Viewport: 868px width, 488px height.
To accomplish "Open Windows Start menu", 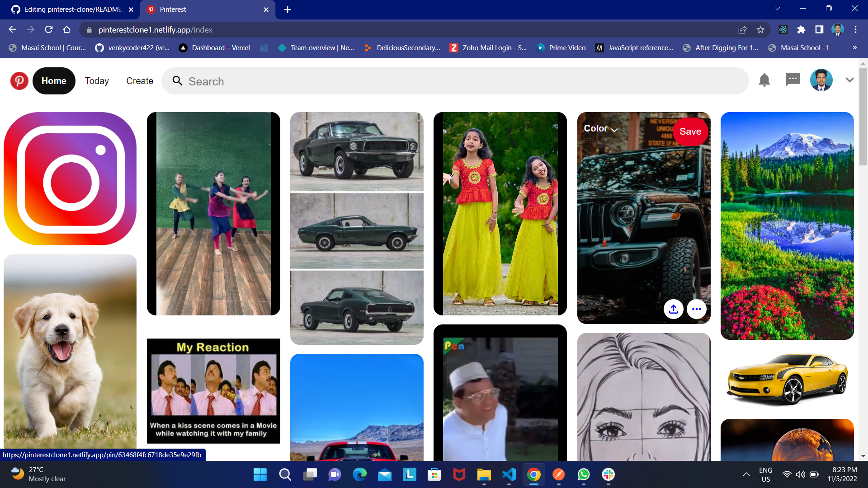I will click(x=260, y=474).
